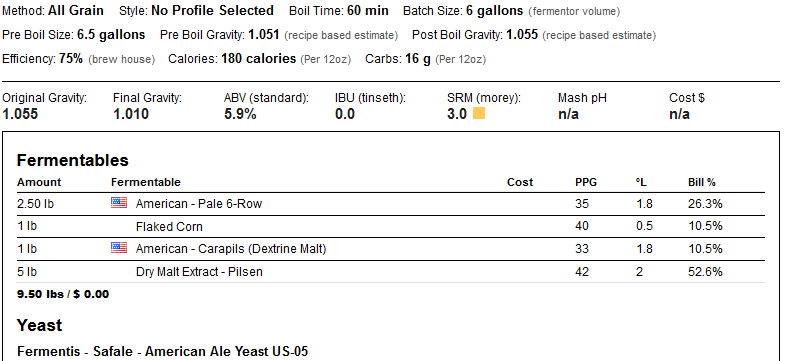The height and width of the screenshot is (361, 795).
Task: Click the IBU (tinseth) value 0.0
Action: 345,114
